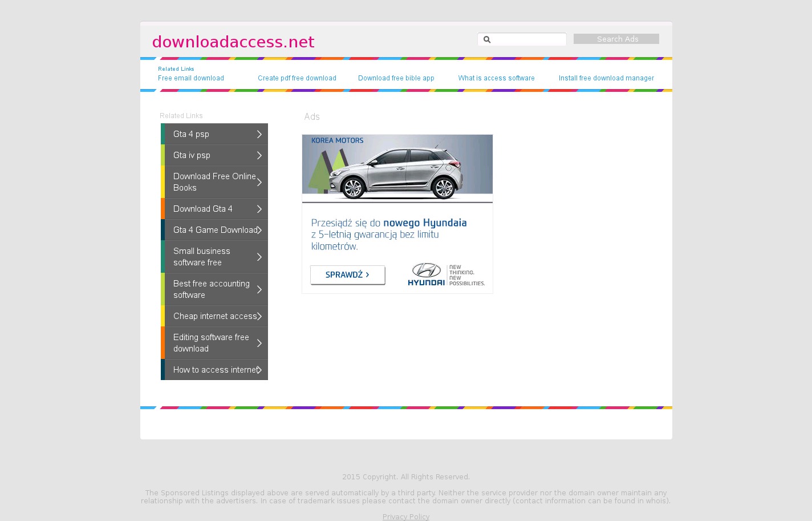Click the chevron arrow beside Gta 4 psp
This screenshot has width=812, height=521.
point(259,134)
